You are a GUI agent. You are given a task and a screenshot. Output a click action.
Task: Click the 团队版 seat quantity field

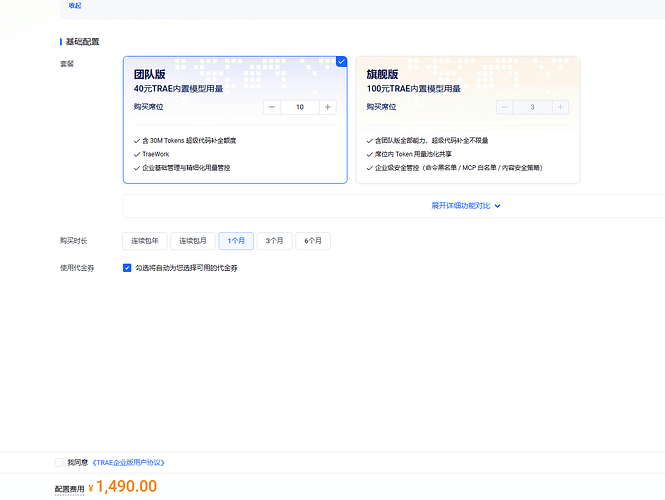pos(300,107)
